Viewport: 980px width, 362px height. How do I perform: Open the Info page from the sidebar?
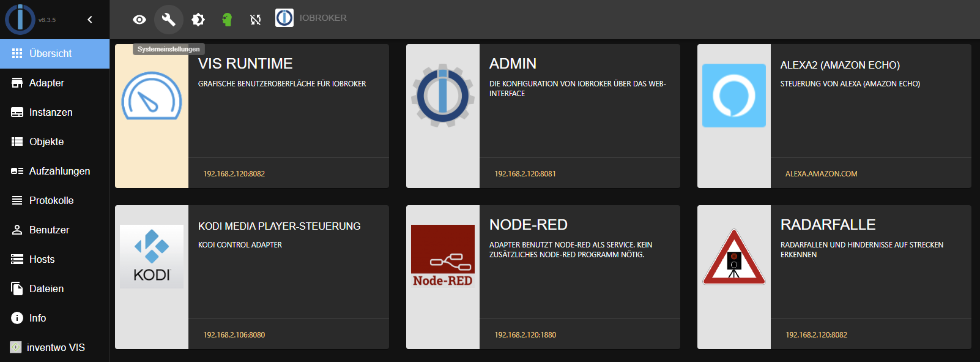click(55, 319)
